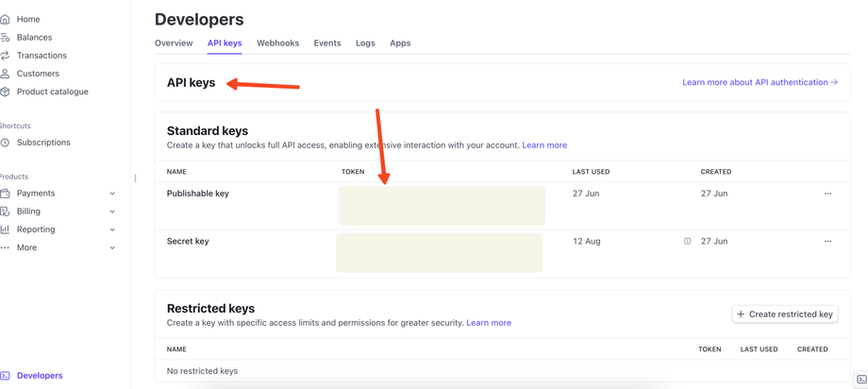Click the hidden Secret key token field
This screenshot has height=389, width=868.
pos(440,253)
